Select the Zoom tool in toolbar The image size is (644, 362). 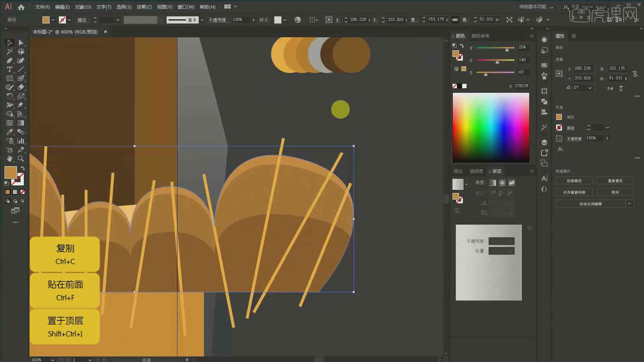(21, 158)
